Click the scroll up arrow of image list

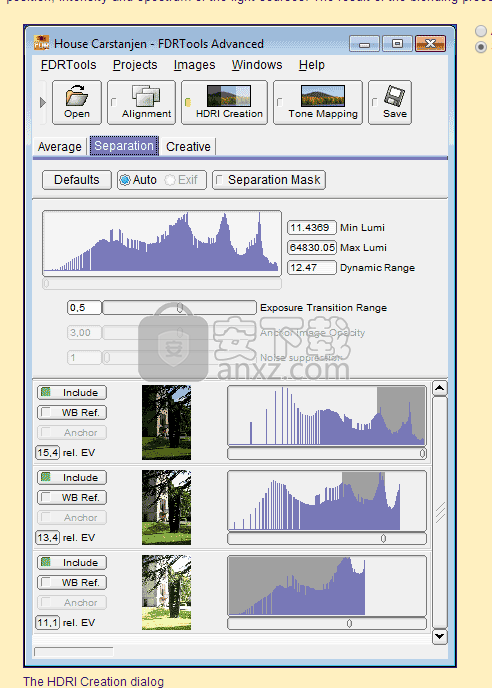[440, 388]
